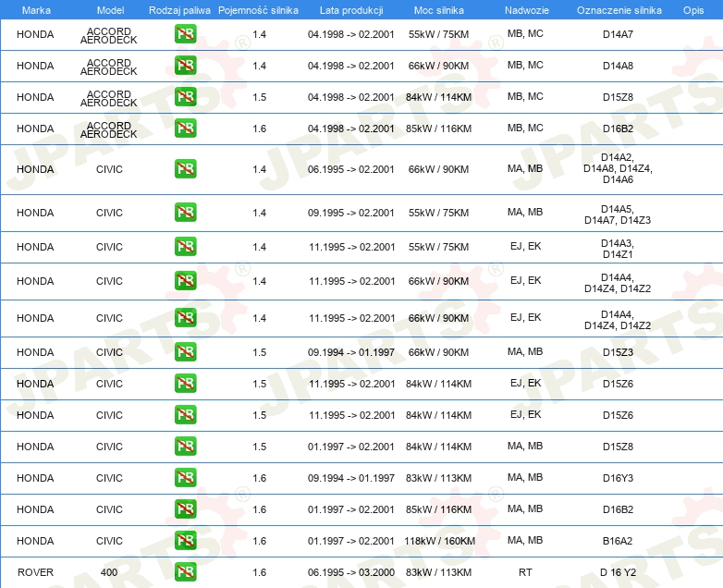
Task: Click engine codes D14A3, D14Z1
Action: point(618,249)
